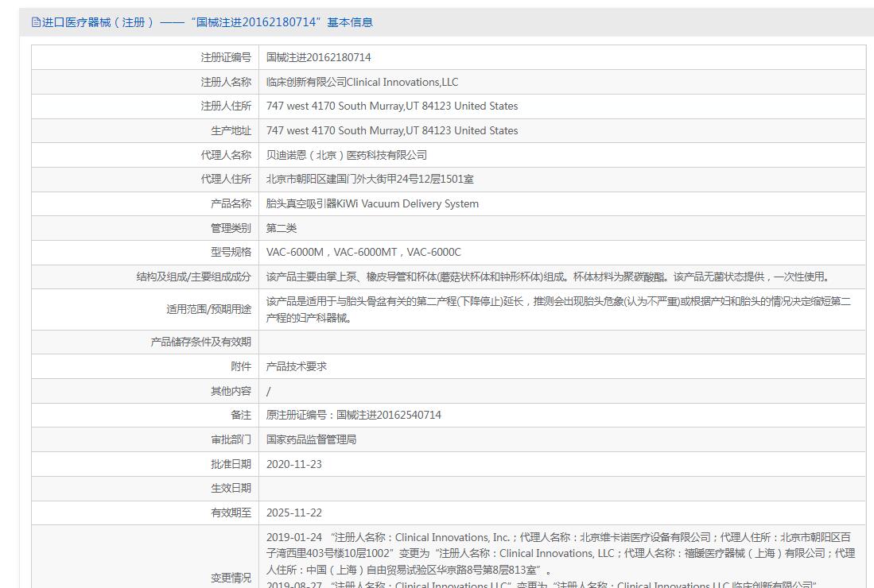This screenshot has width=874, height=588.
Task: Select model values VAC-6000M，VAC-6000MT，VAC-6000C
Action: click(363, 252)
